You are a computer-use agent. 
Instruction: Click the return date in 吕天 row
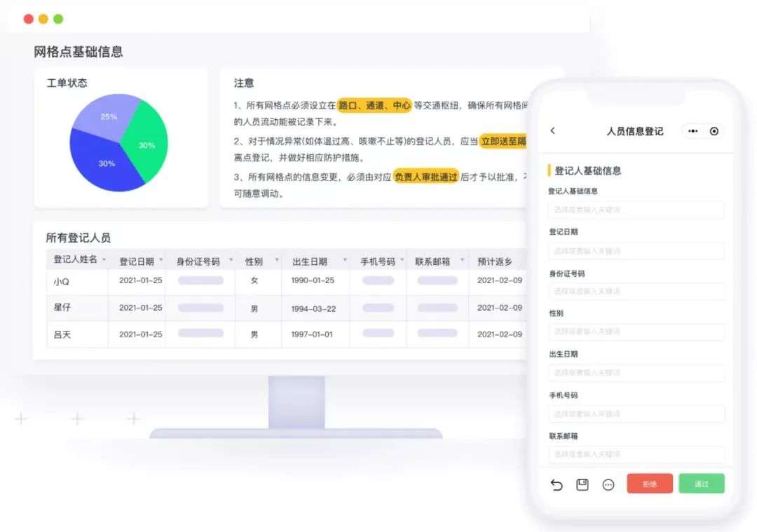click(500, 334)
